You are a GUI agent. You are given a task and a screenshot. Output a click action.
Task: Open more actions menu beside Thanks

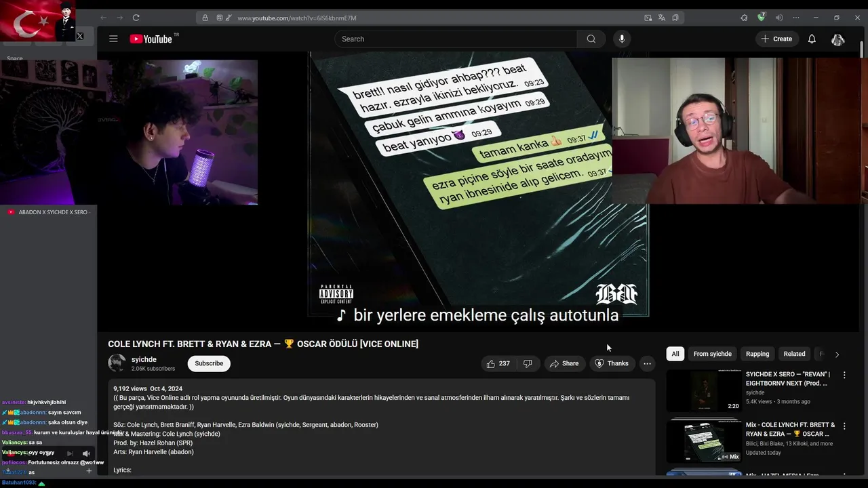coord(647,363)
